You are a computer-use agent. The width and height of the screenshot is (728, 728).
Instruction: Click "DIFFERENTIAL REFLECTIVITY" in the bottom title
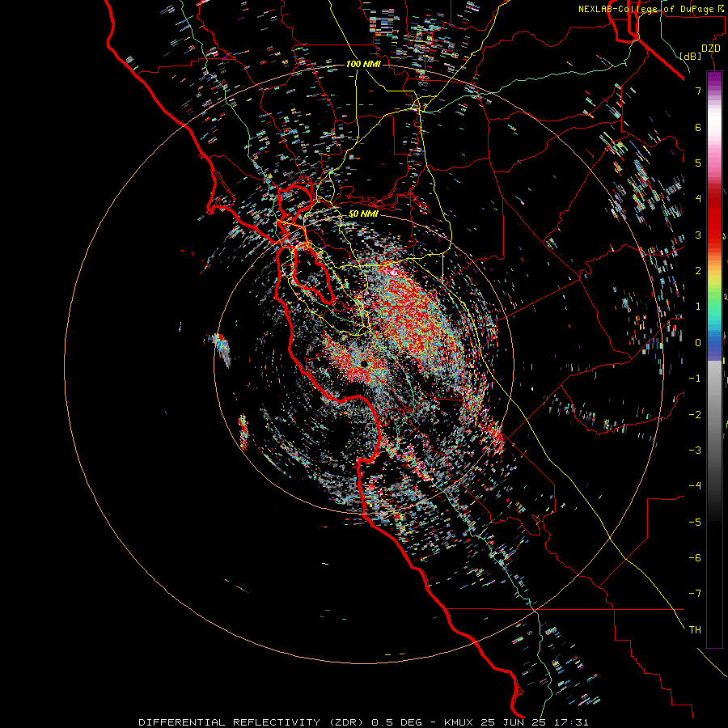click(x=230, y=722)
